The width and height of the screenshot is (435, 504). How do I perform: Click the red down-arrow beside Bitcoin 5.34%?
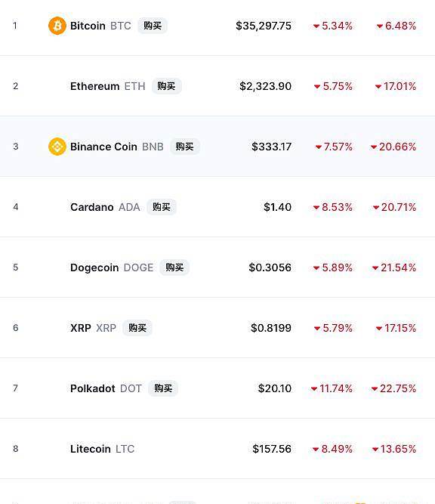tap(316, 26)
